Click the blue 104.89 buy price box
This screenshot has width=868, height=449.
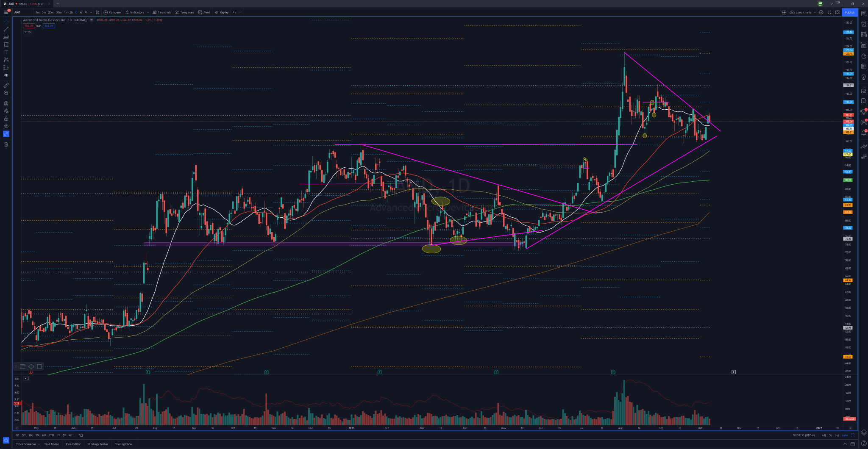(x=49, y=26)
